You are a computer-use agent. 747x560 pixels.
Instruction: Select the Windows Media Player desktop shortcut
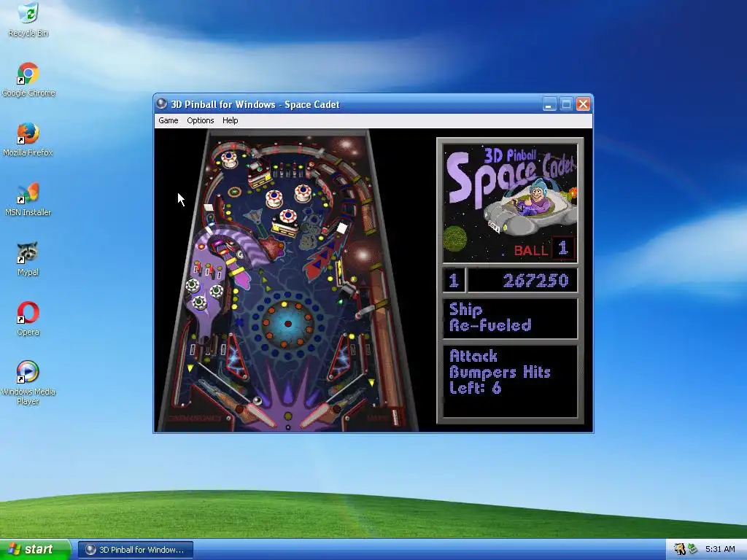(28, 384)
